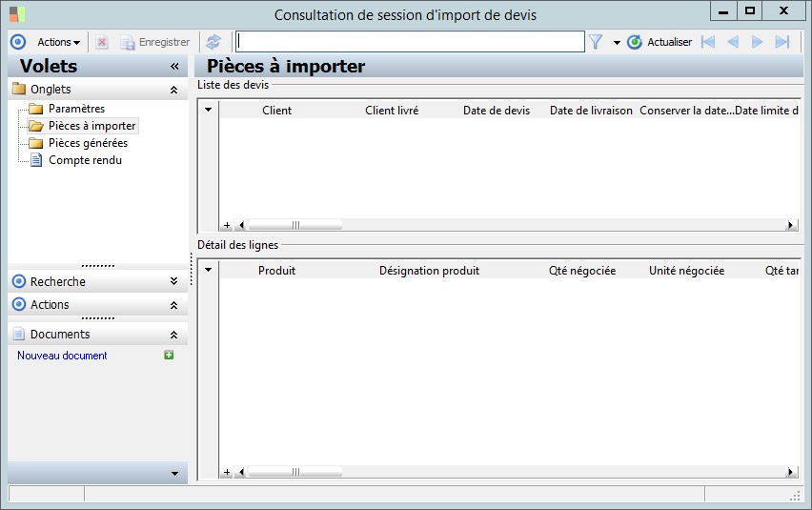This screenshot has width=812, height=510.
Task: Click left scroll arrow in Liste des devis
Action: pos(241,225)
